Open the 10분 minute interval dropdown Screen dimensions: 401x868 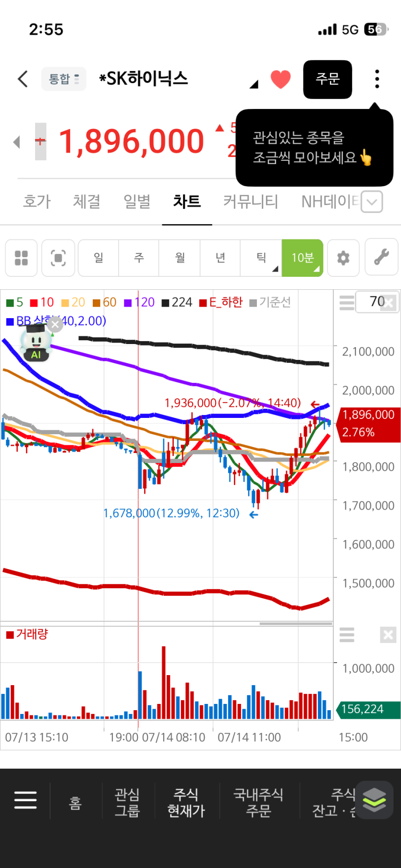(302, 258)
